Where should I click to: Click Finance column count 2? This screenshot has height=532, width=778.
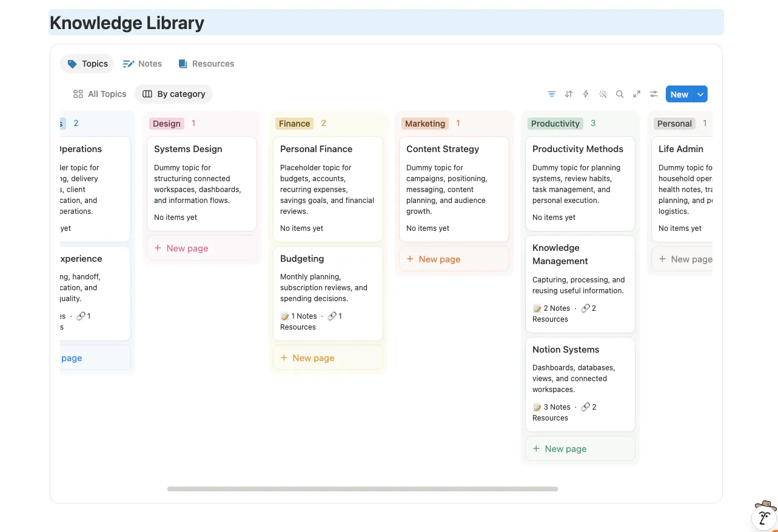pos(323,123)
